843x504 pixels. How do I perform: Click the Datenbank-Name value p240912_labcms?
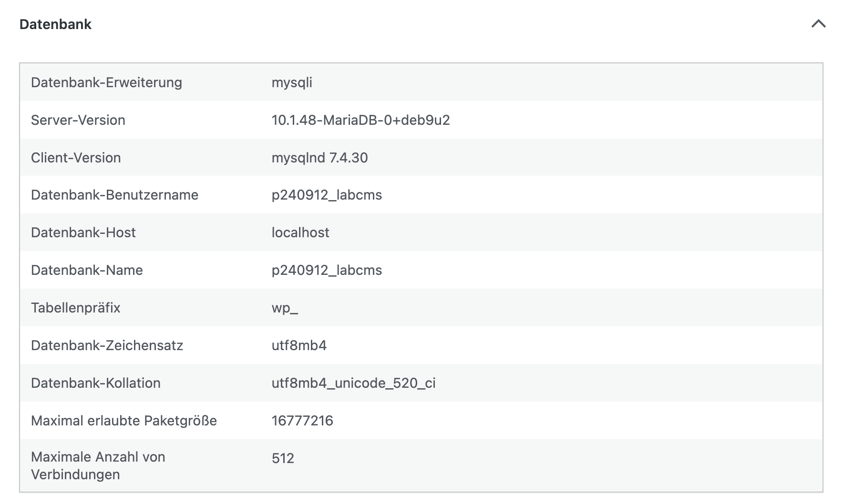(x=327, y=270)
